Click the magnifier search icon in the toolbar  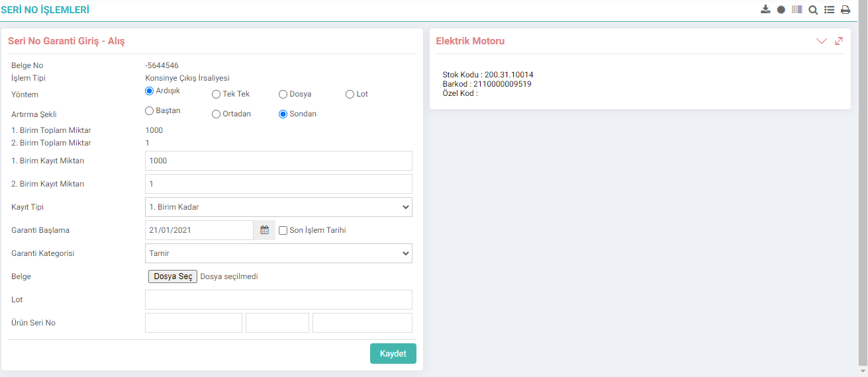[813, 9]
